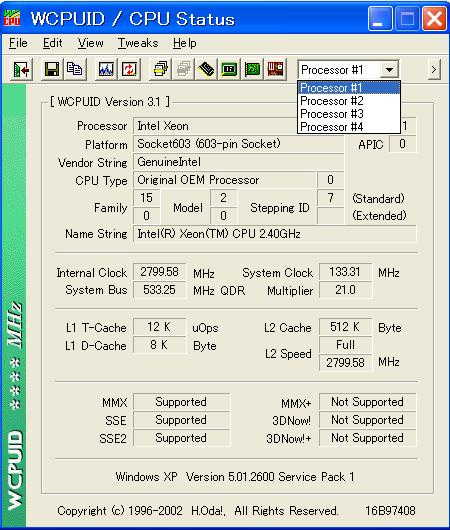Click the L2 Speed 2799.58 MHz value
This screenshot has height=530, width=450.
pyautogui.click(x=345, y=363)
